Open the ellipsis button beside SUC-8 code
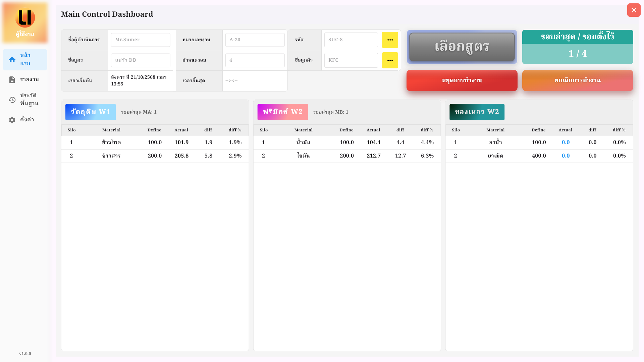 (390, 40)
